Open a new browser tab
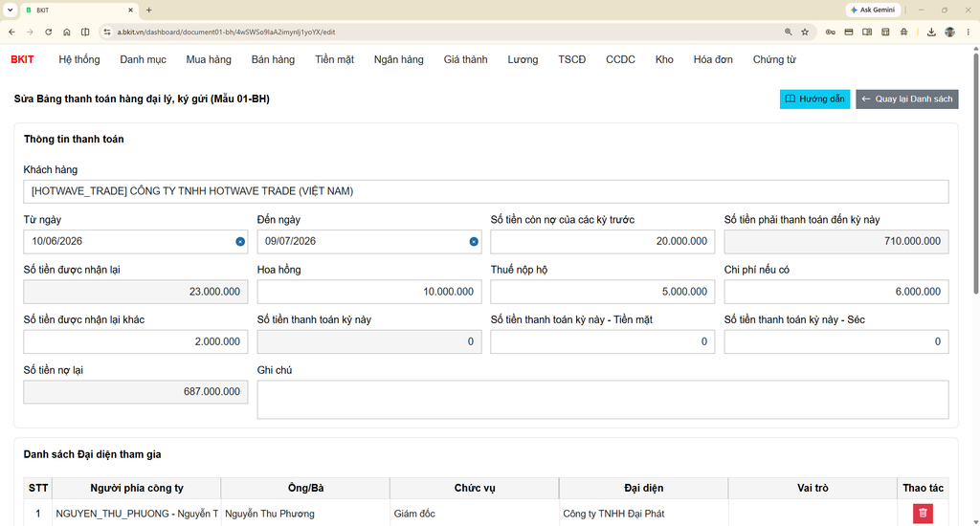This screenshot has width=980, height=526. pos(148,10)
